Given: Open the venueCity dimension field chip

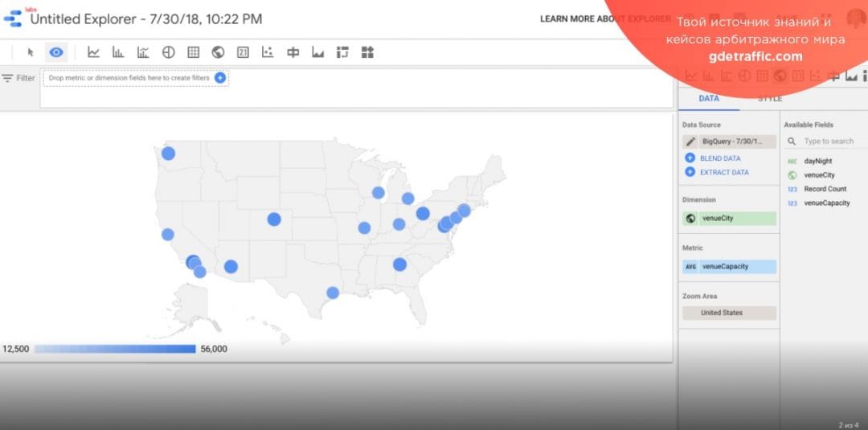Looking at the screenshot, I should (729, 219).
